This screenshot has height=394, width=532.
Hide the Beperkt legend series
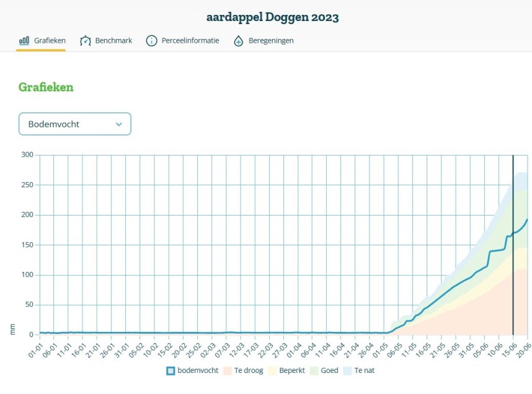[x=289, y=371]
